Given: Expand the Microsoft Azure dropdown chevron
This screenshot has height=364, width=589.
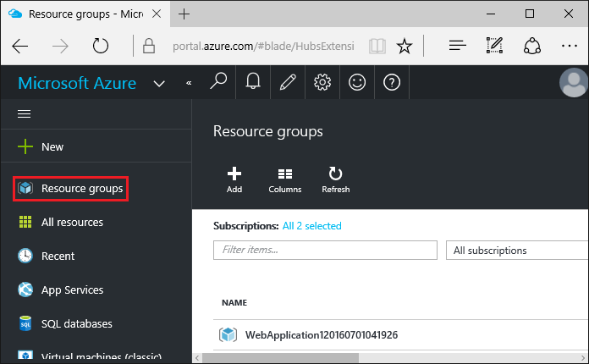Looking at the screenshot, I should (159, 84).
